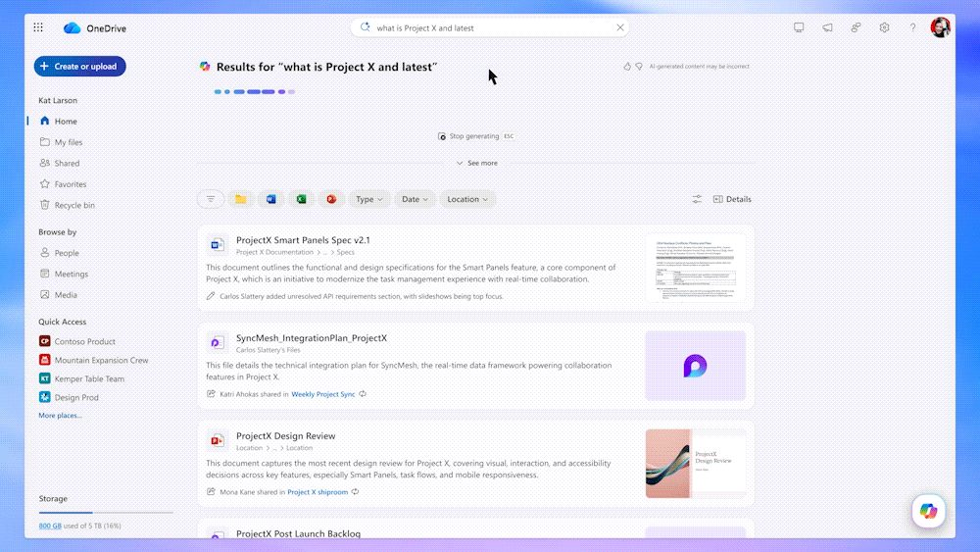Click Project X Documentation breadcrumb
The width and height of the screenshot is (980, 552).
(274, 253)
